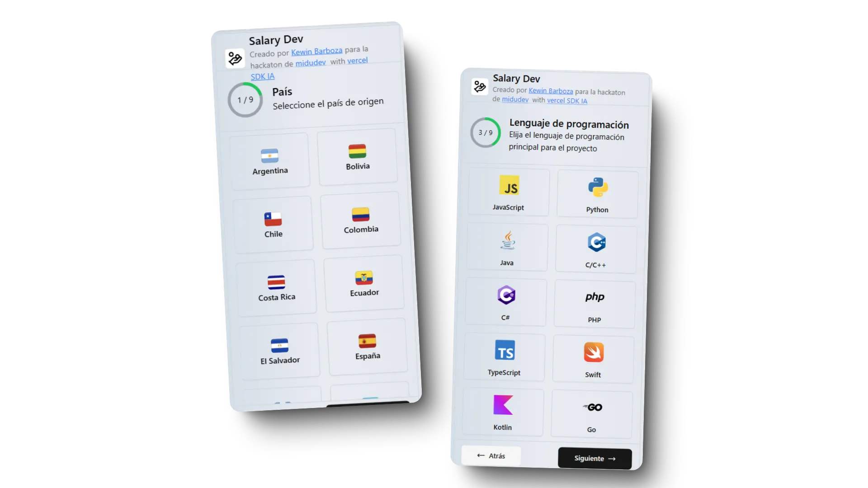
Task: Select step 3 of 9 progress indicator
Action: point(486,132)
